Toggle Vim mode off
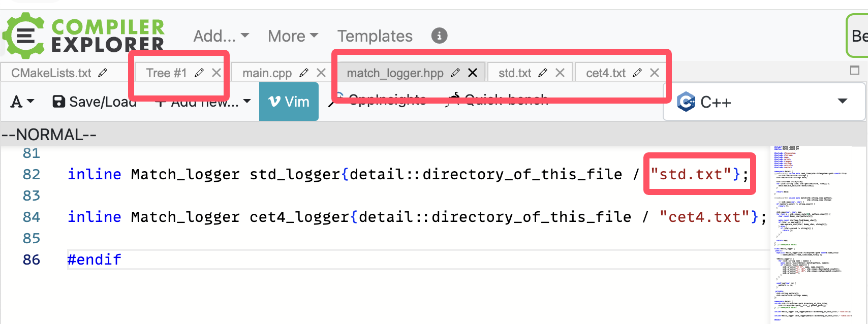 pos(289,102)
